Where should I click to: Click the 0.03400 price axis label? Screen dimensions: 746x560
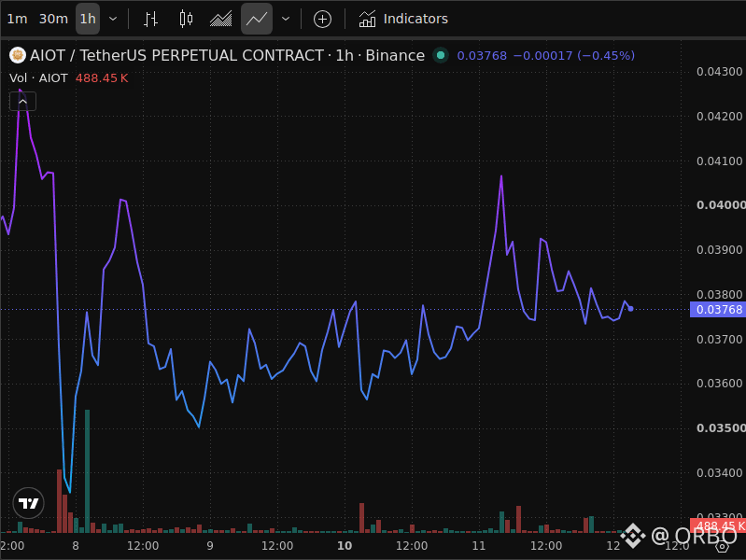[x=719, y=473]
